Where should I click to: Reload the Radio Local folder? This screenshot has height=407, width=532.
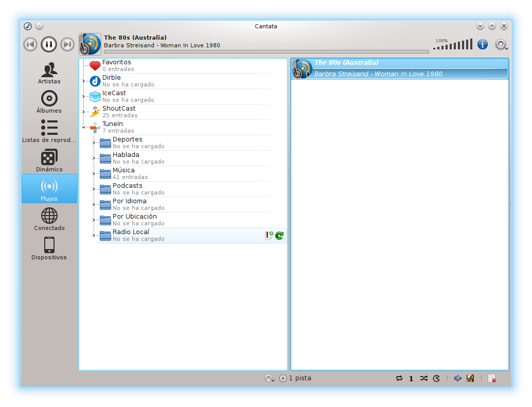[279, 235]
